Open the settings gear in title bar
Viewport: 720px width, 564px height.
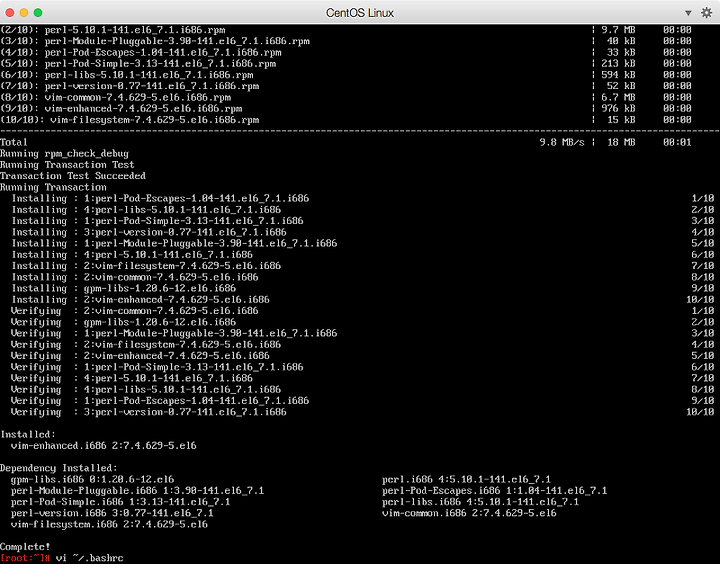[x=706, y=13]
